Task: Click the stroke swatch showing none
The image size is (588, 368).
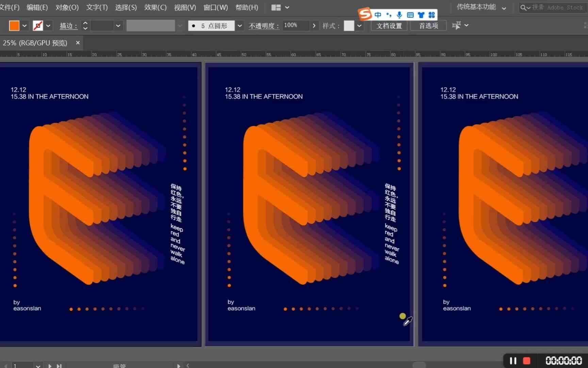Action: [38, 26]
